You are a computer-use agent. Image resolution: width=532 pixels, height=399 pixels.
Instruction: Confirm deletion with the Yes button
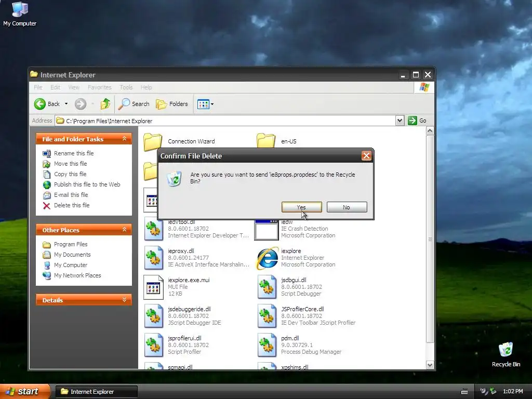(302, 207)
